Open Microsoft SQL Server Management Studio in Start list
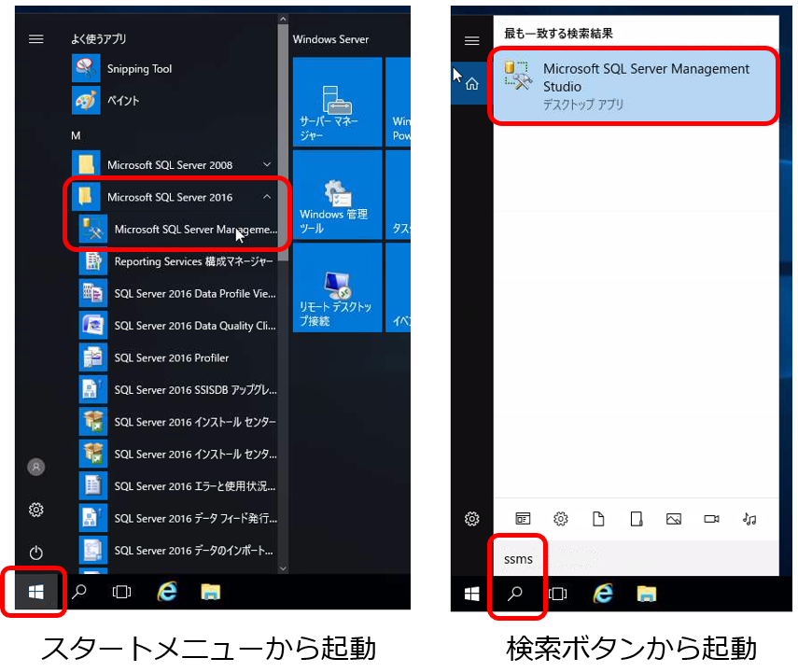Screen dimensions: 798x672 click(194, 230)
